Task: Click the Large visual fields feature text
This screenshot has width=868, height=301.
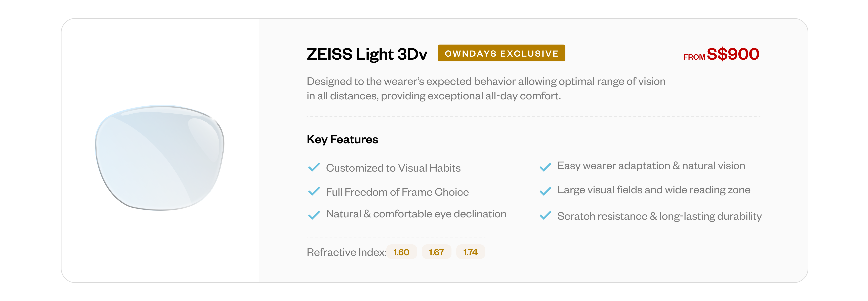Action: [654, 190]
